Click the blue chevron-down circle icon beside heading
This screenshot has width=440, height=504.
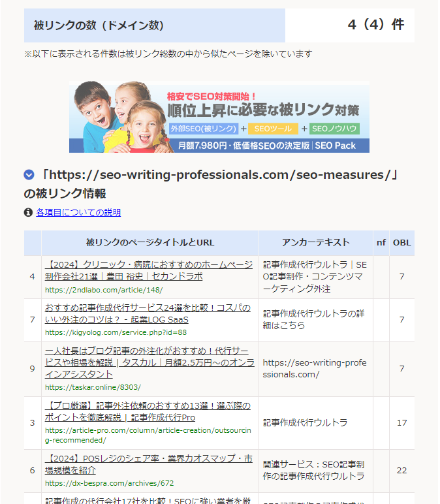29,175
